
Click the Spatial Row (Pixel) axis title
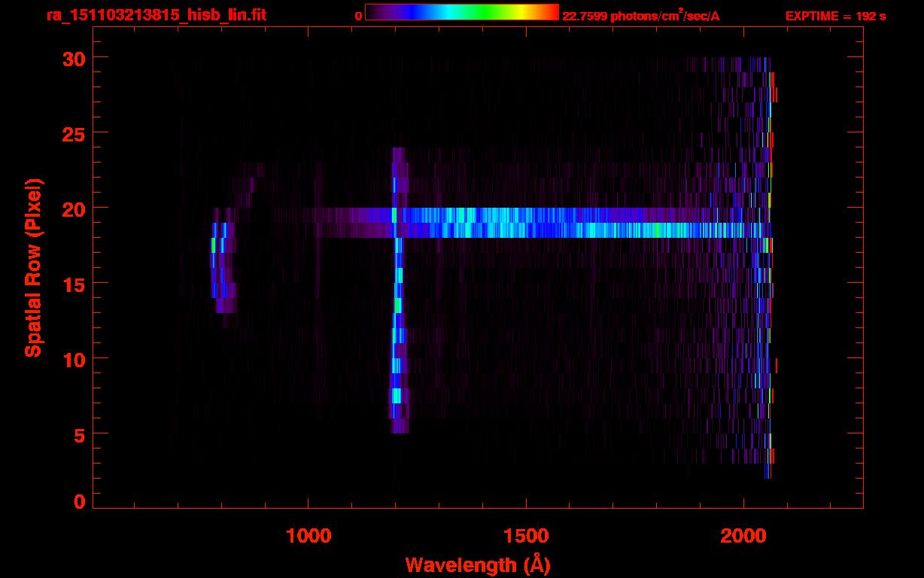33,267
